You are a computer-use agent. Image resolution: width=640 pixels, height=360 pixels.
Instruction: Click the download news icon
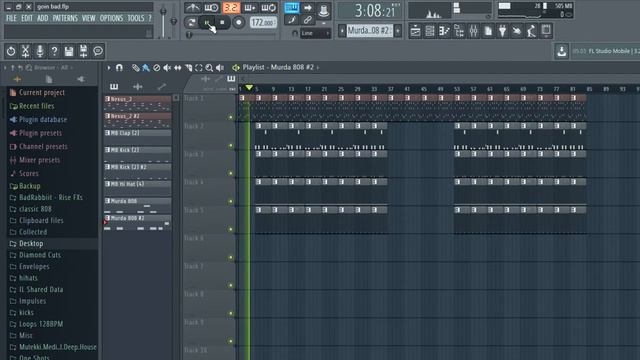(x=562, y=51)
